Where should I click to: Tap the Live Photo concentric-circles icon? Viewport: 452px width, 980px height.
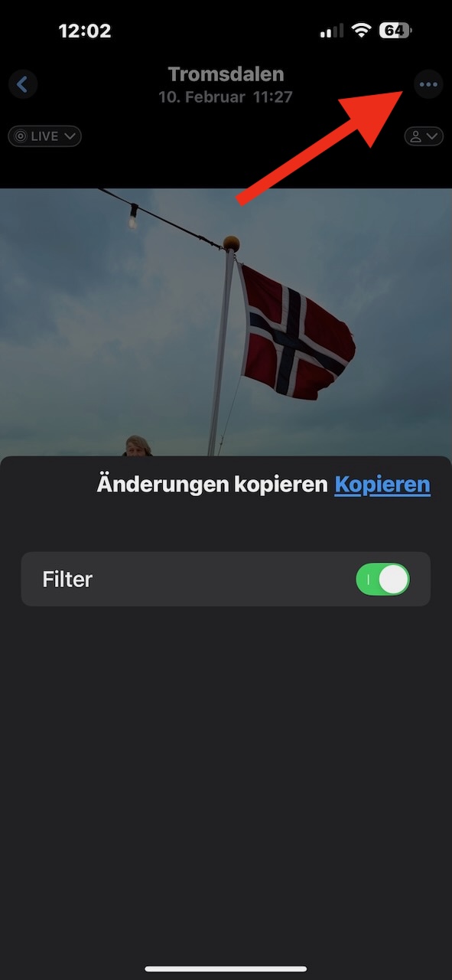[21, 136]
